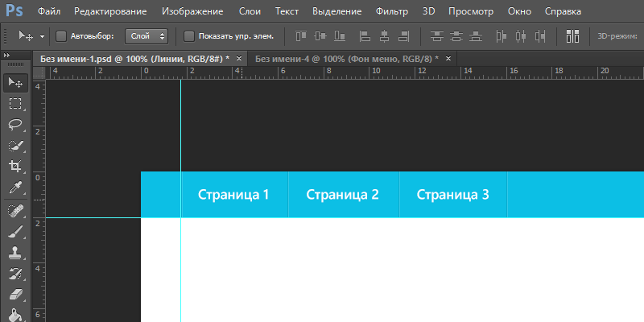Select the Lasso tool

point(15,124)
